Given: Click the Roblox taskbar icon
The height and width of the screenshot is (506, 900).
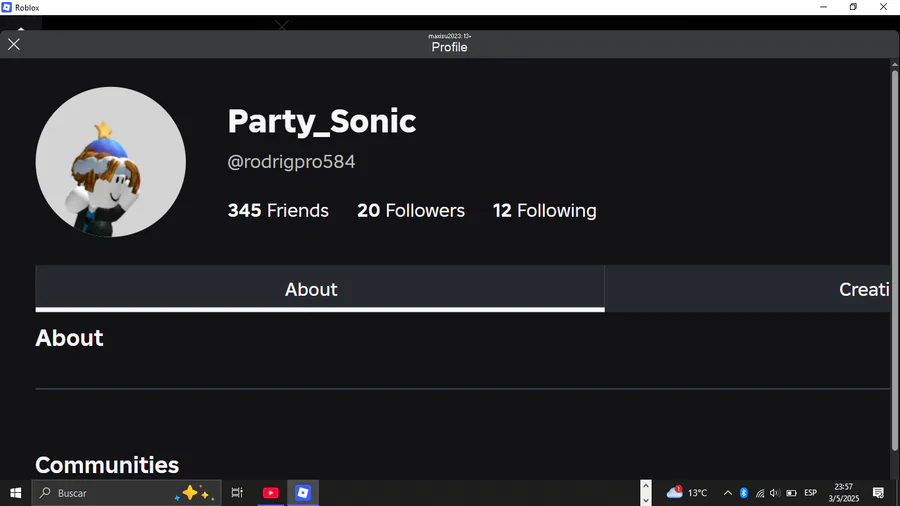Looking at the screenshot, I should click(303, 493).
